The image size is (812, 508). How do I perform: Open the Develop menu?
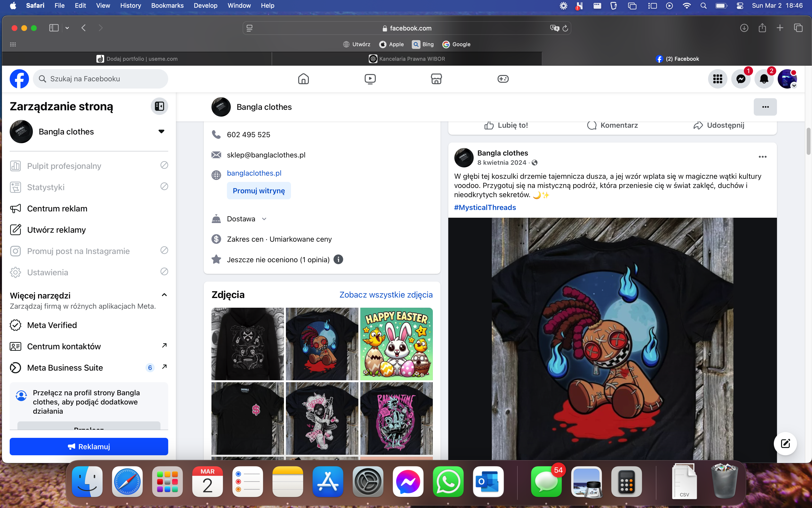(x=205, y=6)
